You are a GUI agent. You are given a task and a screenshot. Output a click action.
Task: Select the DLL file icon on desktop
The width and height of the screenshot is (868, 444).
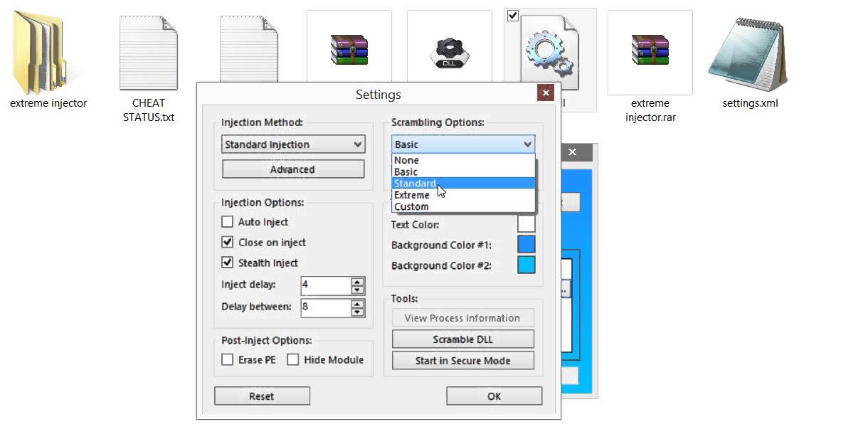pyautogui.click(x=449, y=51)
